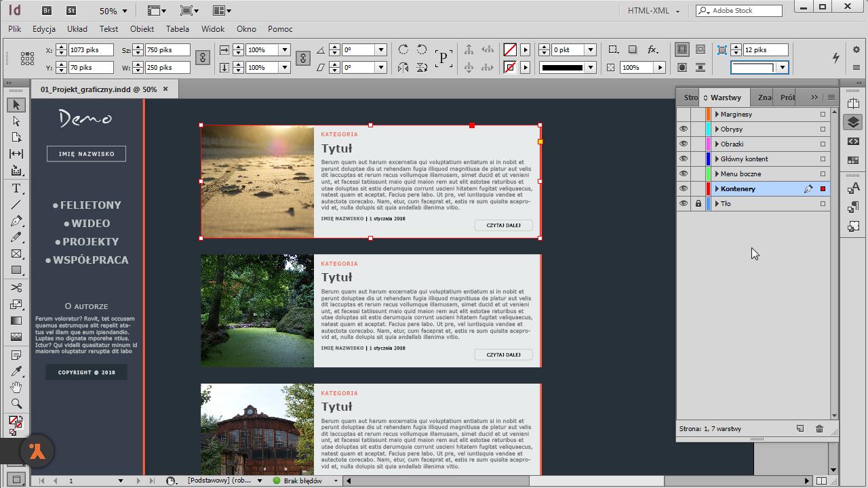The height and width of the screenshot is (488, 868).
Task: Click inside the Adobe Stock search field
Action: click(739, 10)
